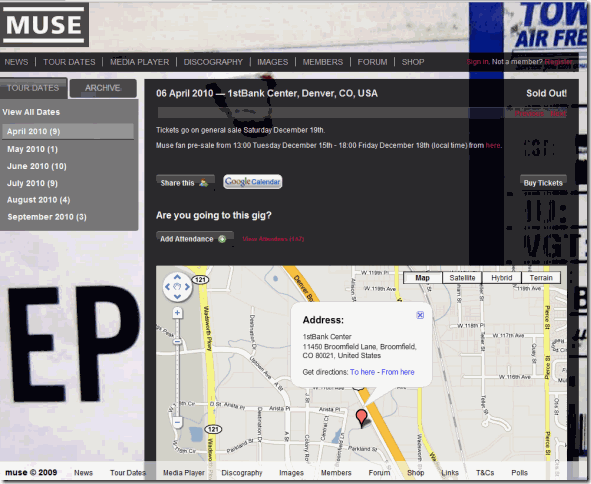
Task: Get directions 'To here'
Action: click(x=362, y=372)
